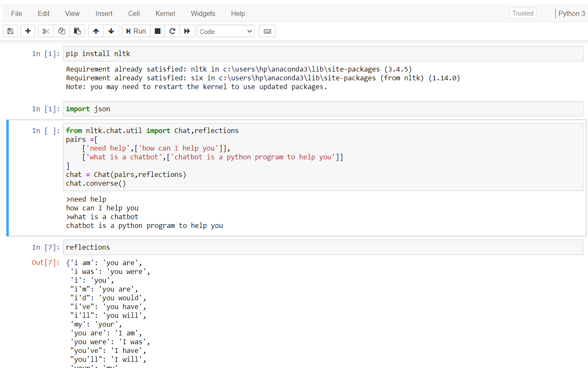
Task: Open the cell type Code dropdown
Action: [226, 31]
